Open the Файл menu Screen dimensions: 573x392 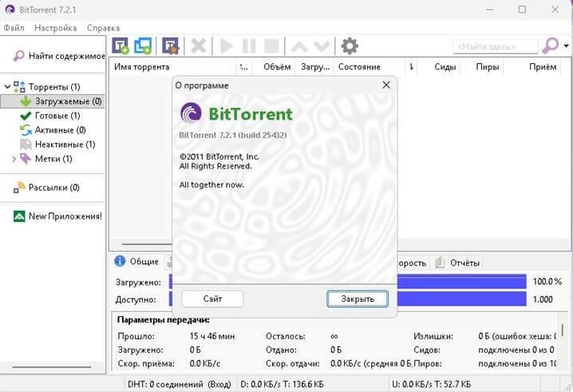(14, 28)
